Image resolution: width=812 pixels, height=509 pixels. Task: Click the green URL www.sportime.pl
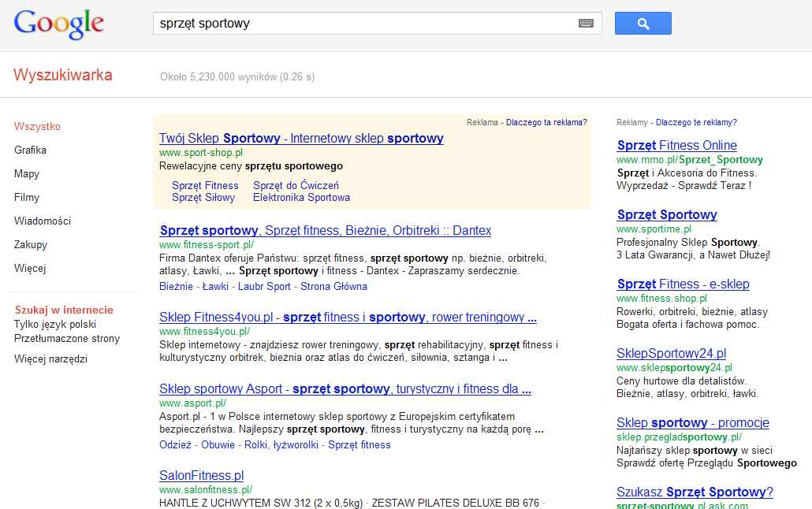tap(654, 228)
